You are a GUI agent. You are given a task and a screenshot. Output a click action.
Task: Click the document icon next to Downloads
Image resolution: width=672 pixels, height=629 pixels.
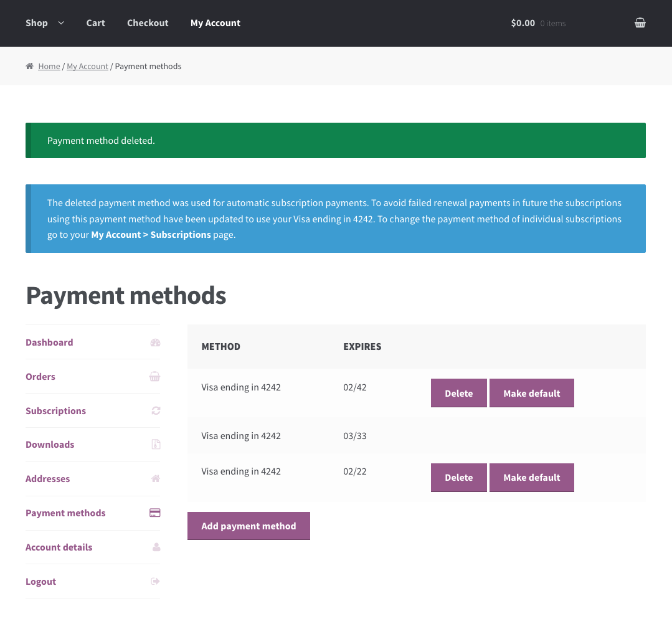tap(154, 444)
